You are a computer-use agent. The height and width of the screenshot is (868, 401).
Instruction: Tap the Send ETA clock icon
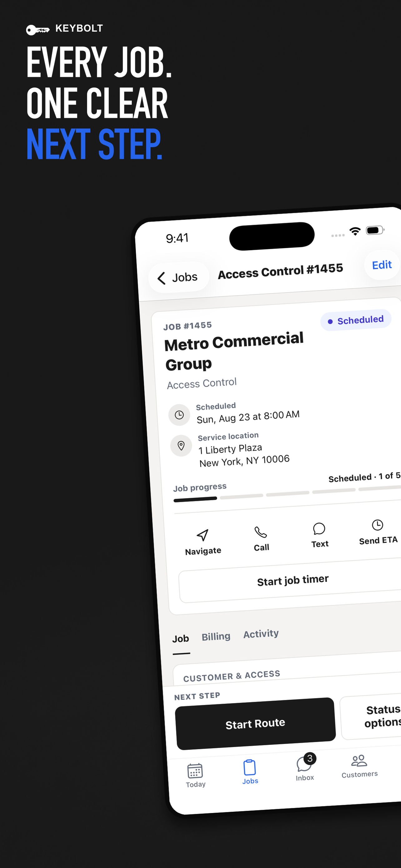tap(378, 525)
